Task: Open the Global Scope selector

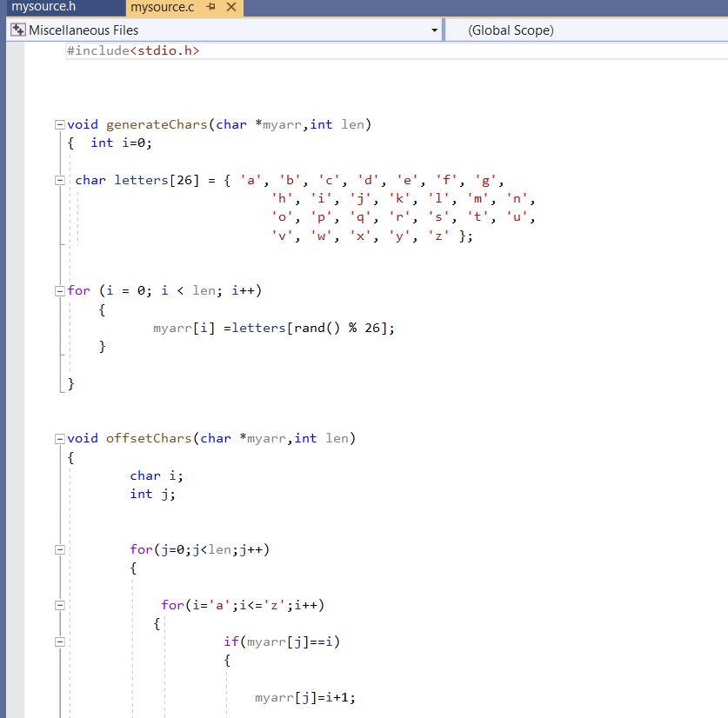Action: pyautogui.click(x=583, y=30)
